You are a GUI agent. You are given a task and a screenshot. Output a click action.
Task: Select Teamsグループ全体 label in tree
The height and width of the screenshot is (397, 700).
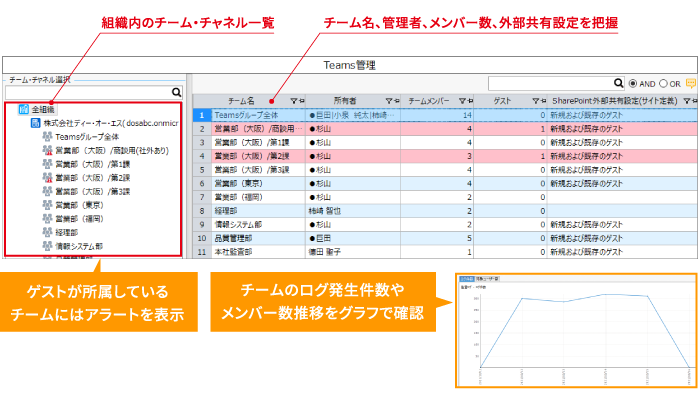click(x=87, y=137)
